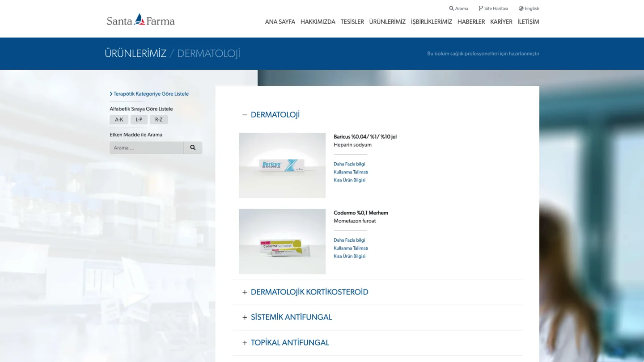644x362 pixels.
Task: Click Baricus %0.04/ %1/ %10 jel title
Action: pyautogui.click(x=365, y=137)
